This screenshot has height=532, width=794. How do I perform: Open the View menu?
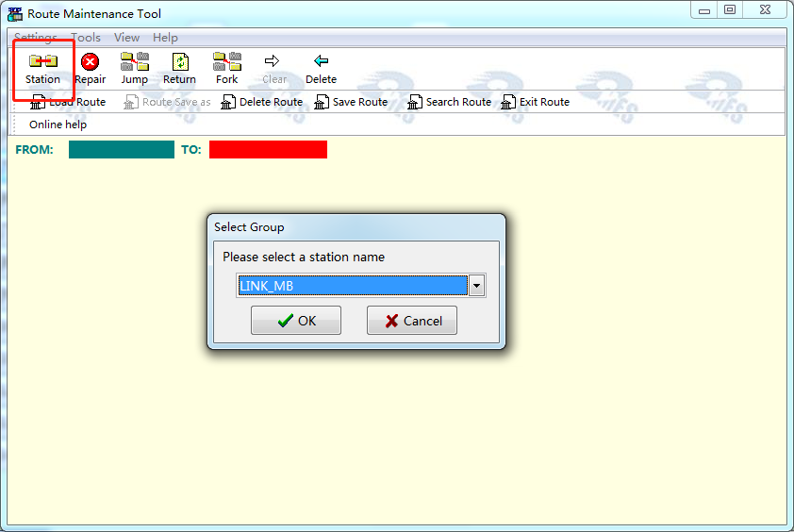[x=126, y=38]
